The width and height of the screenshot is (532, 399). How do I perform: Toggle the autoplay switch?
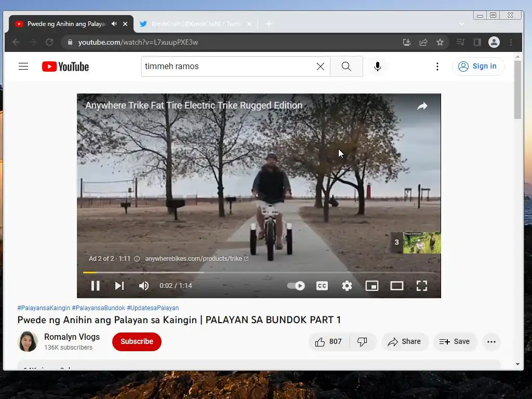pos(296,286)
